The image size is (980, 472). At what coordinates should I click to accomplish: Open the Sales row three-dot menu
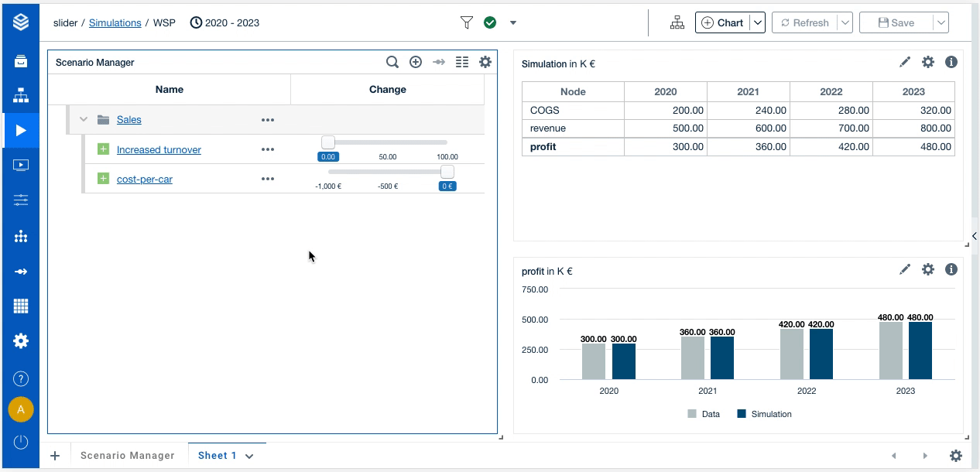click(x=268, y=120)
